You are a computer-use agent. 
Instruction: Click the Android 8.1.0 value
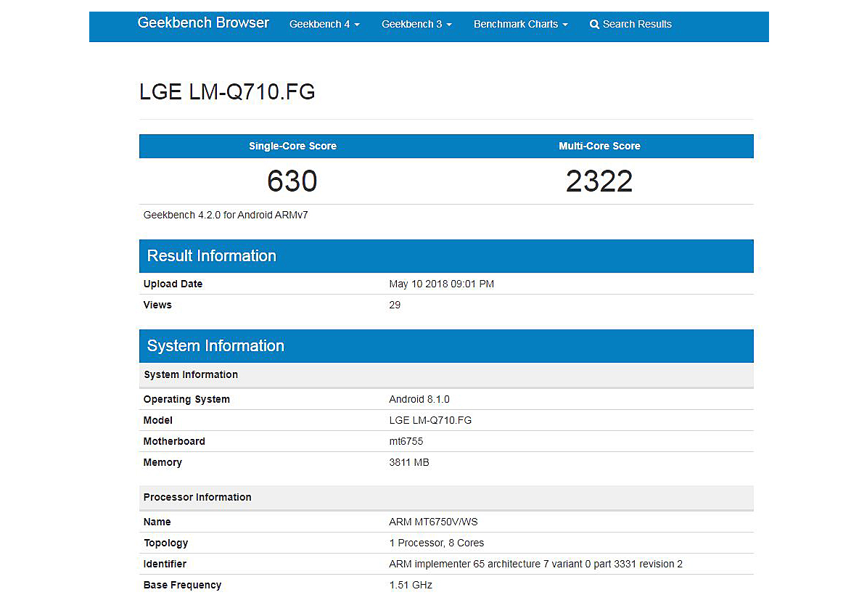point(419,399)
